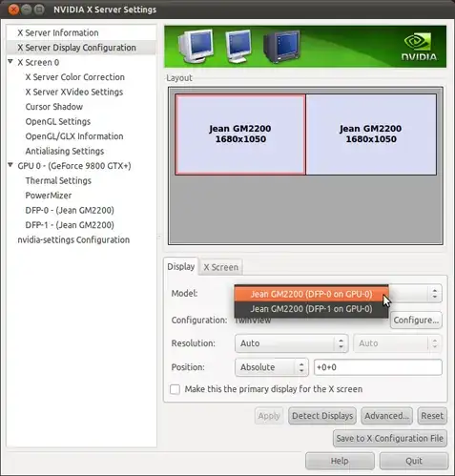Open DFP-1 - (Jean GM2200) page
The height and width of the screenshot is (476, 455).
[70, 225]
